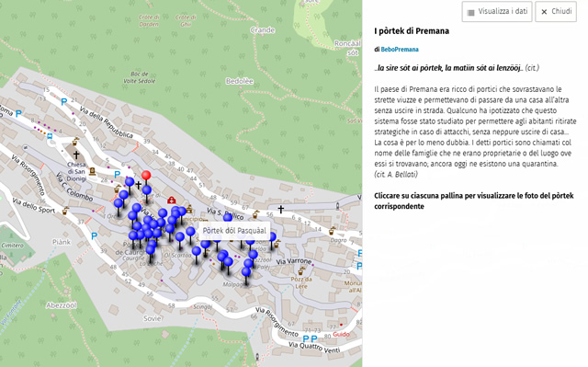
Task: Click the parking P icon left of Via Quattro Venti
Action: [306, 338]
